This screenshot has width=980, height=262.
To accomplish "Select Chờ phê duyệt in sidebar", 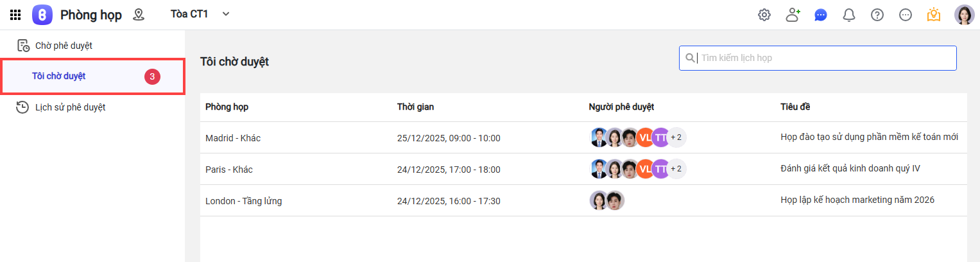I will point(64,46).
